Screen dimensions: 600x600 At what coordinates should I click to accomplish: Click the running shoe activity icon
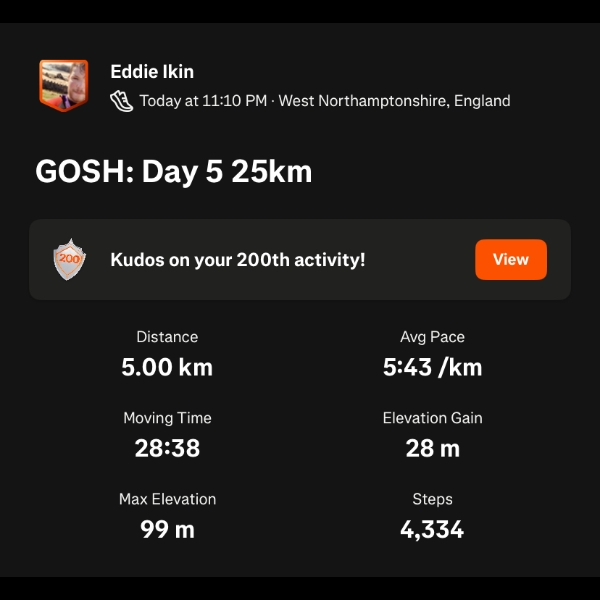coord(122,101)
